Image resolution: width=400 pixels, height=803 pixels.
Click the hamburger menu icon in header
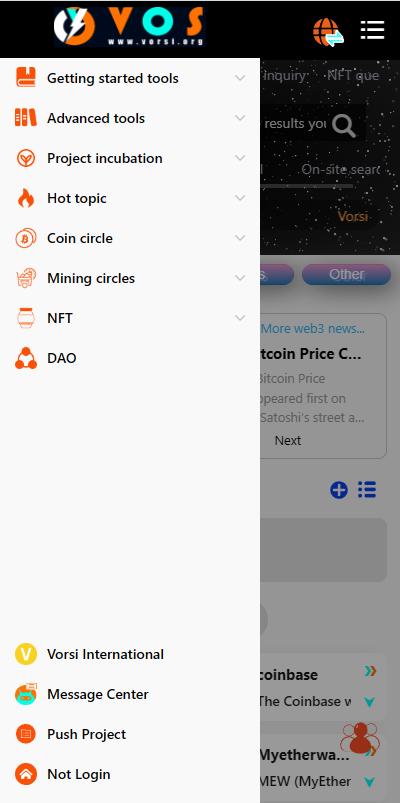point(372,30)
